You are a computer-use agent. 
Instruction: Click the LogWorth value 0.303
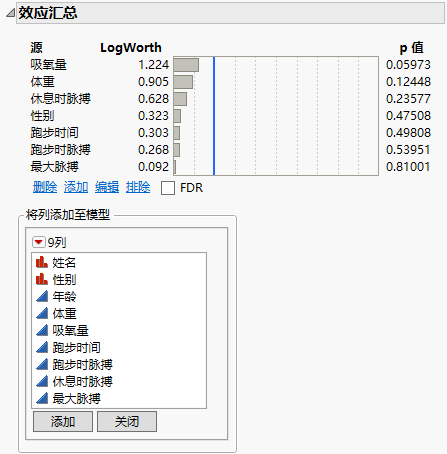(x=154, y=133)
